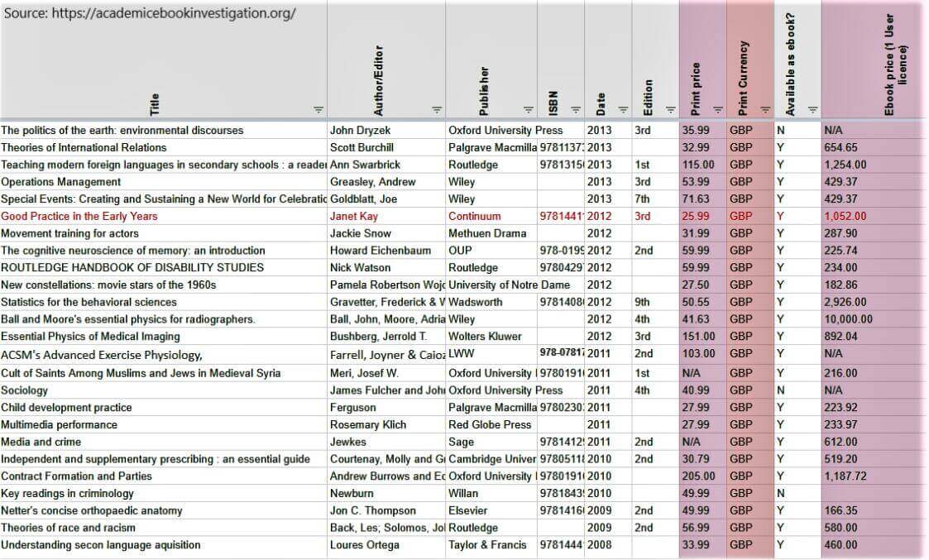Open the Publisher column filter dropdown
Viewport: 929px width, 560px height.
pyautogui.click(x=529, y=110)
